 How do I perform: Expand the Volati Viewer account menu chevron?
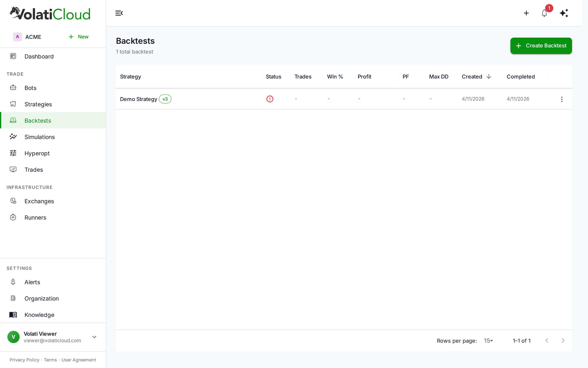pyautogui.click(x=94, y=337)
